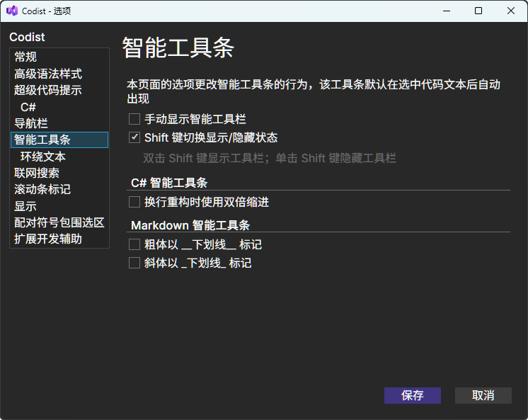Open the 环绕文本 sub-page

(43, 157)
